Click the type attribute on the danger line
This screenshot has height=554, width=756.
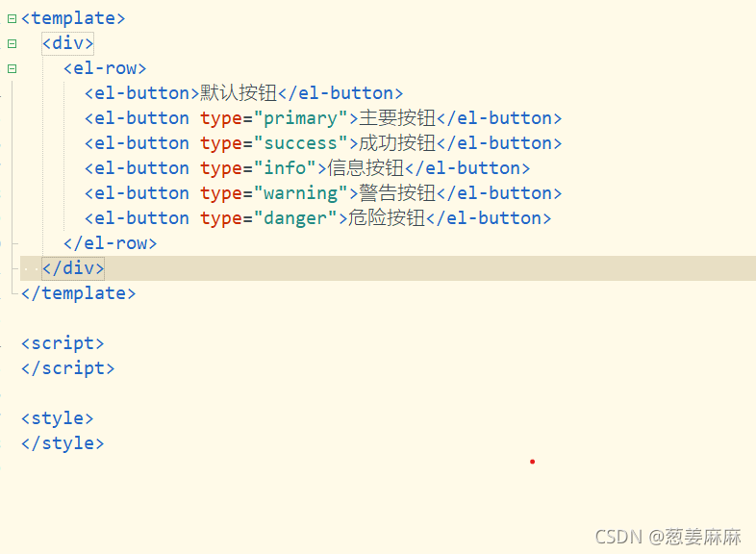pyautogui.click(x=221, y=218)
